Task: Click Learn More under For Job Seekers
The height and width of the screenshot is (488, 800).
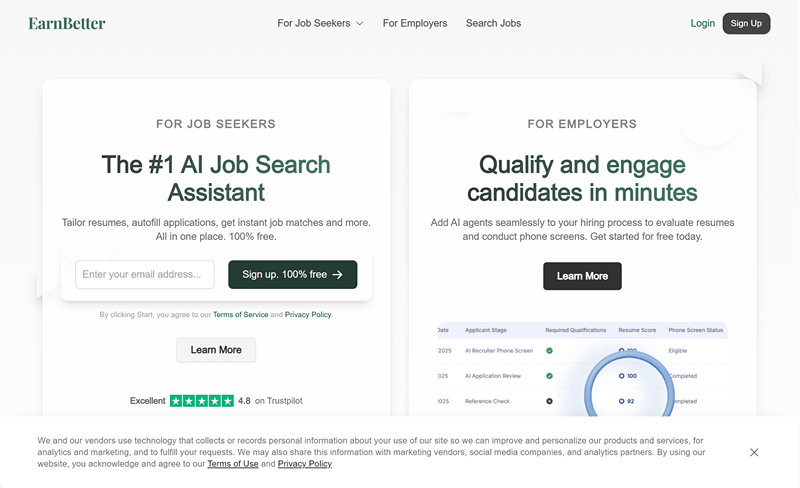Action: coord(216,350)
